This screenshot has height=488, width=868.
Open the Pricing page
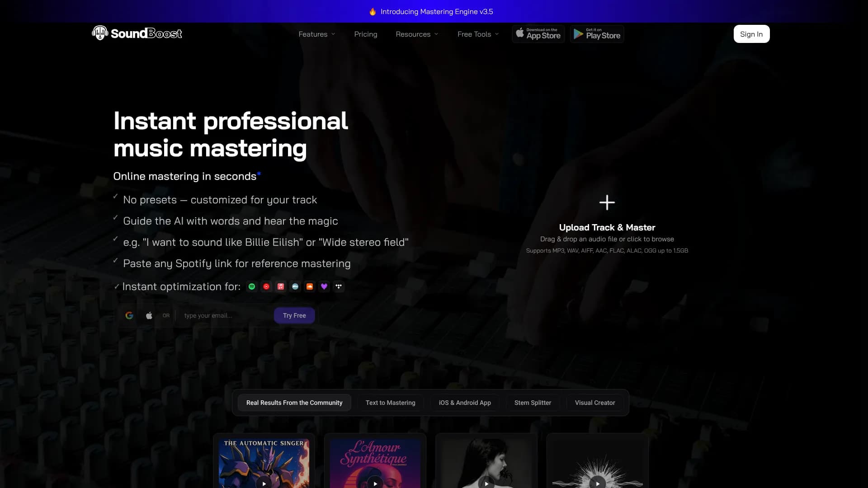point(366,34)
